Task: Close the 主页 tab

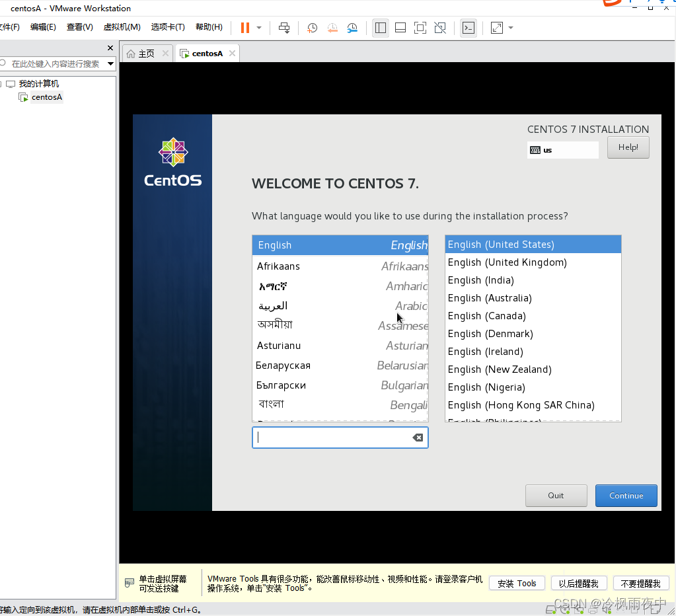Action: 166,53
